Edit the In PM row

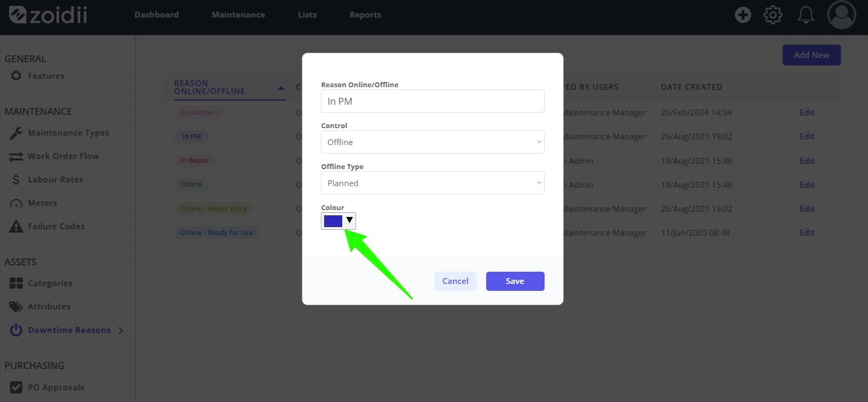pyautogui.click(x=807, y=137)
